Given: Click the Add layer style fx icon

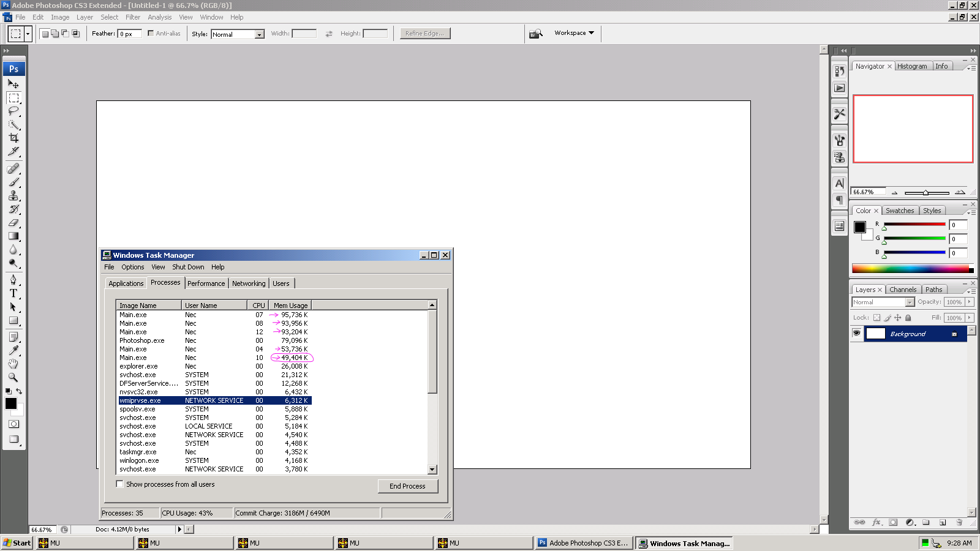Looking at the screenshot, I should click(876, 522).
